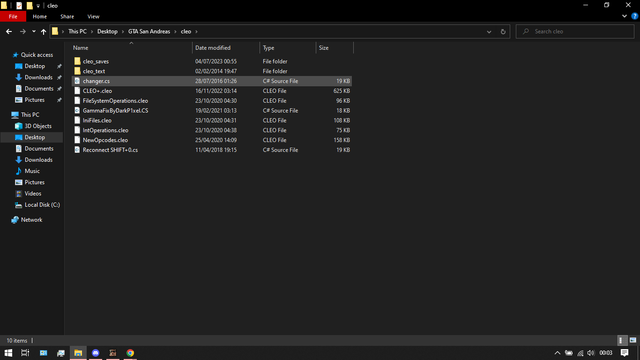Open the File ribbon tab
This screenshot has width=640, height=360.
coord(13,16)
